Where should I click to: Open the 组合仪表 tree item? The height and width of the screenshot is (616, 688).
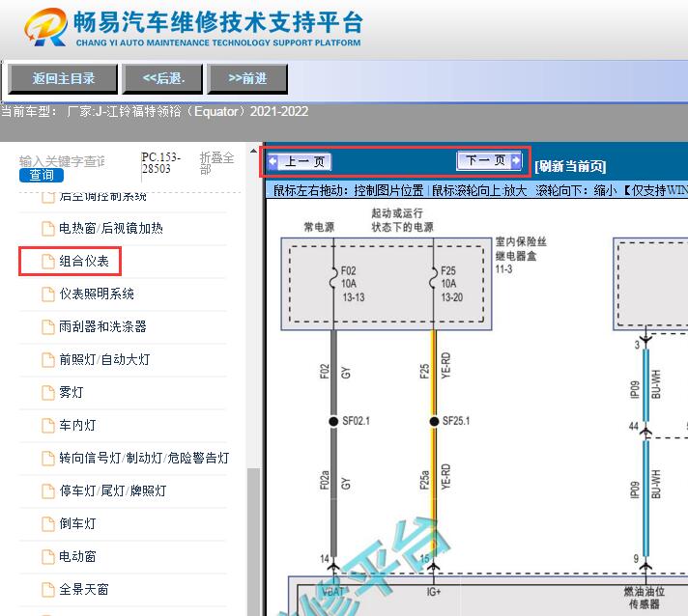tap(84, 261)
